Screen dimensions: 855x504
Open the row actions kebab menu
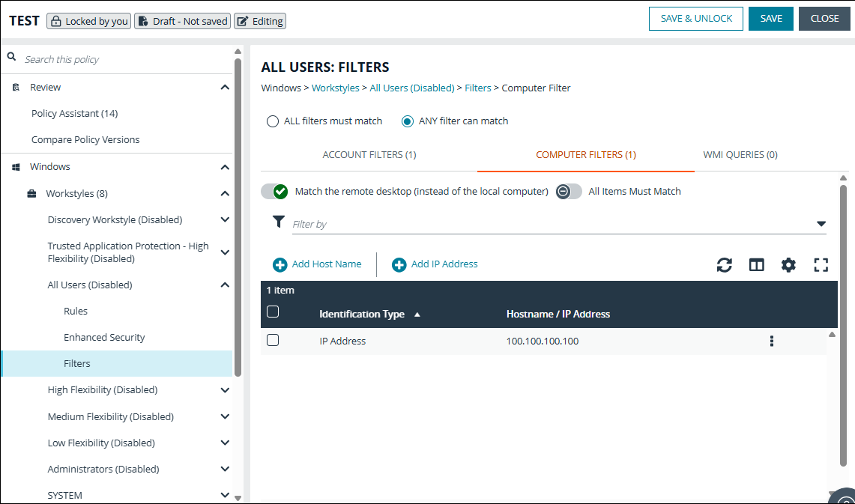click(x=771, y=340)
